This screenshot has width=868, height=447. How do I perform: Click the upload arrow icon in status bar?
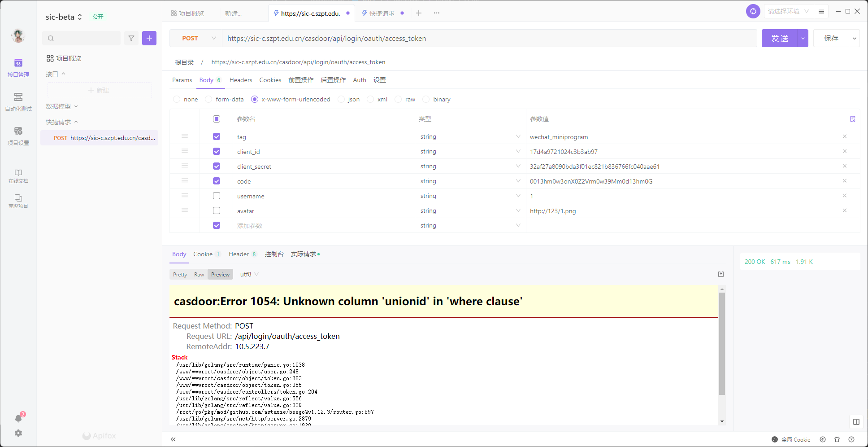823,439
